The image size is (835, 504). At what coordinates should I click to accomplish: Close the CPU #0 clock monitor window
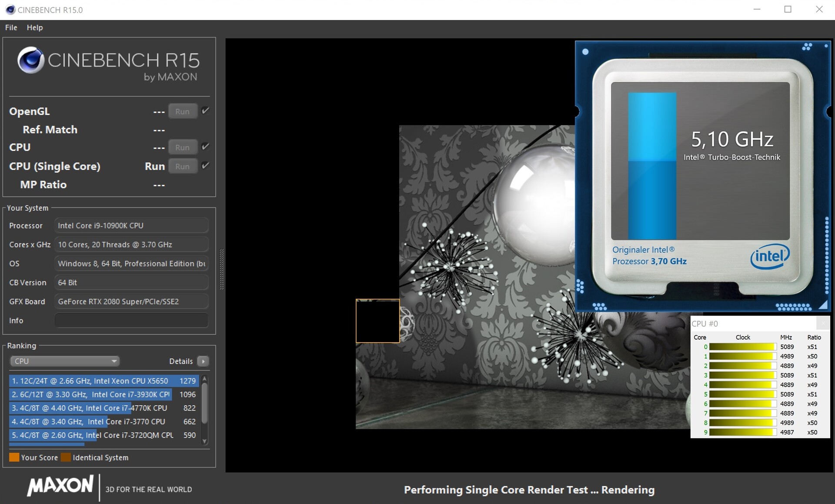pos(822,323)
